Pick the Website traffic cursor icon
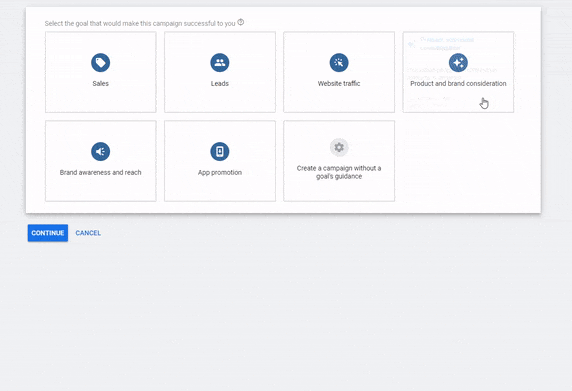The width and height of the screenshot is (572, 391). tap(339, 63)
